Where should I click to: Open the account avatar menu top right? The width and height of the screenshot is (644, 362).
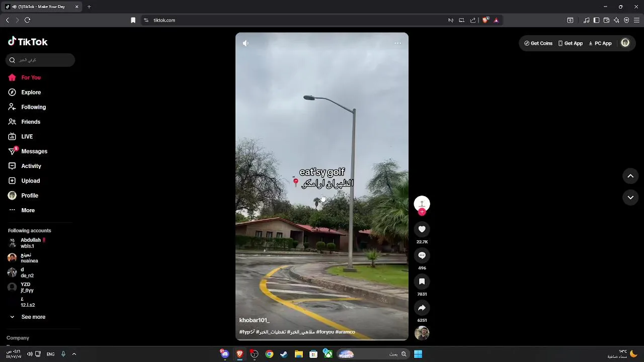point(625,43)
